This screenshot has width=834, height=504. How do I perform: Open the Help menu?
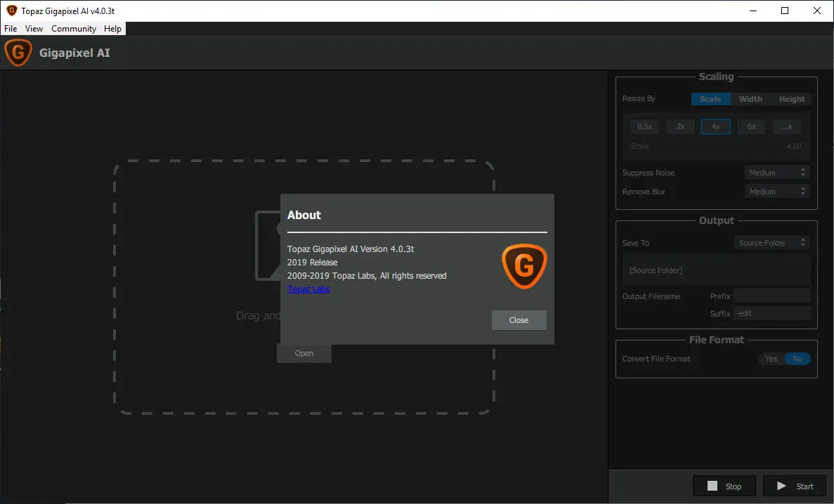tap(112, 29)
